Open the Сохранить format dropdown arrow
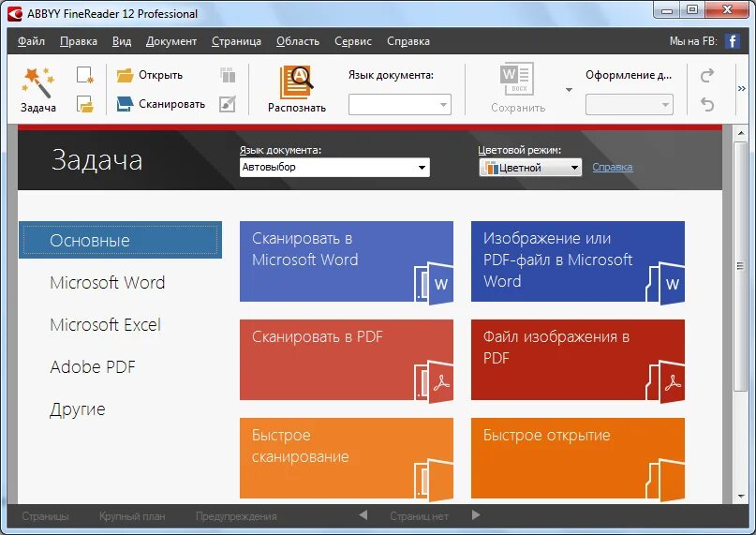The width and height of the screenshot is (756, 535). 569,90
